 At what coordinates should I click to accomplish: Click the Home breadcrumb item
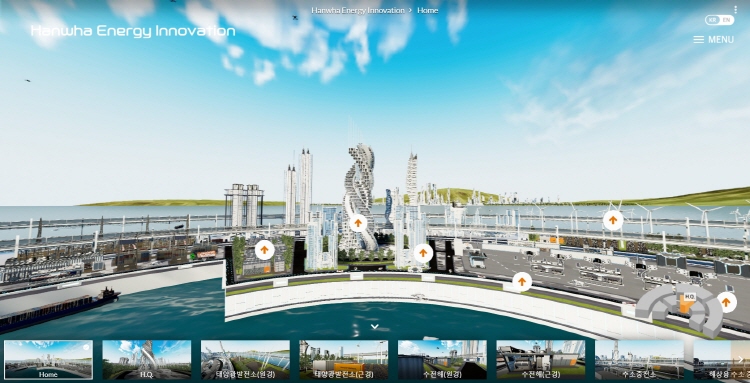(x=428, y=10)
